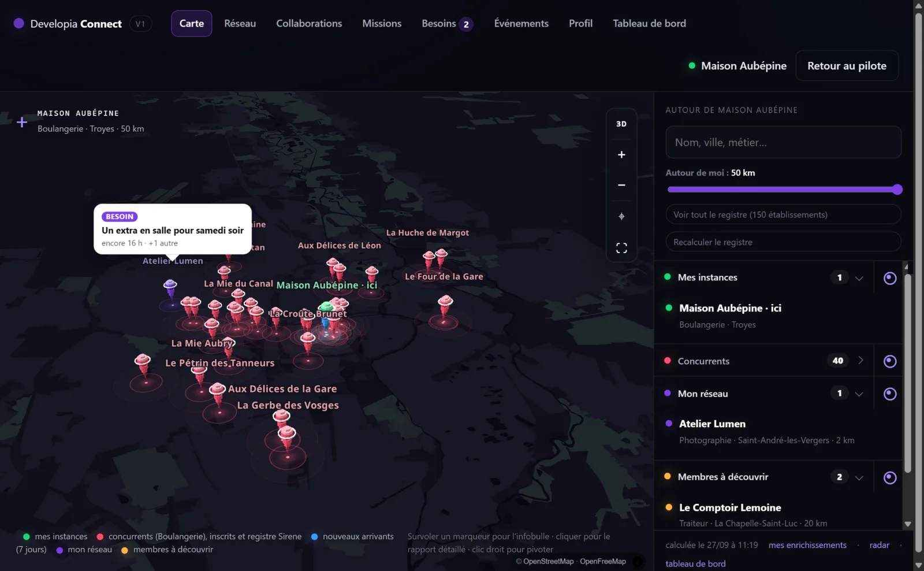Click the Recalculer le registre button
The image size is (924, 571).
click(783, 242)
